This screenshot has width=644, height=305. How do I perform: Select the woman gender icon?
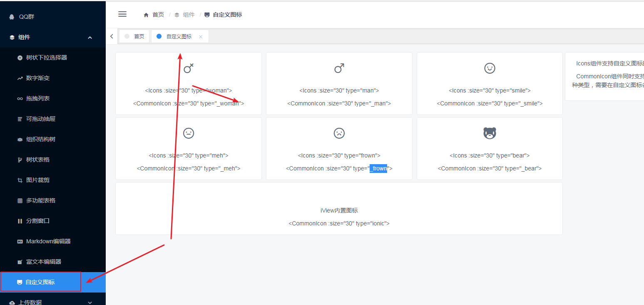click(188, 68)
